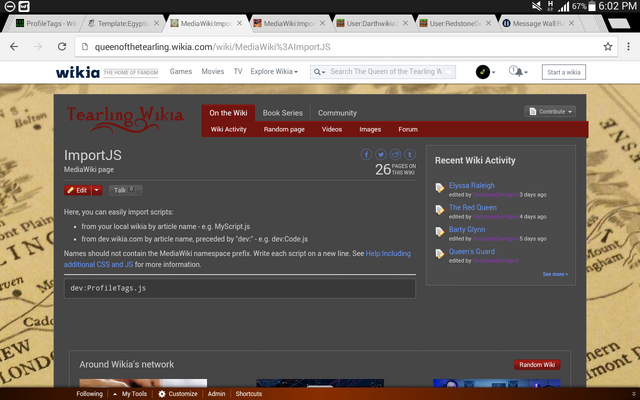Screen dimensions: 640x400
Task: Close the Message Wall browser tab
Action: 571,23
